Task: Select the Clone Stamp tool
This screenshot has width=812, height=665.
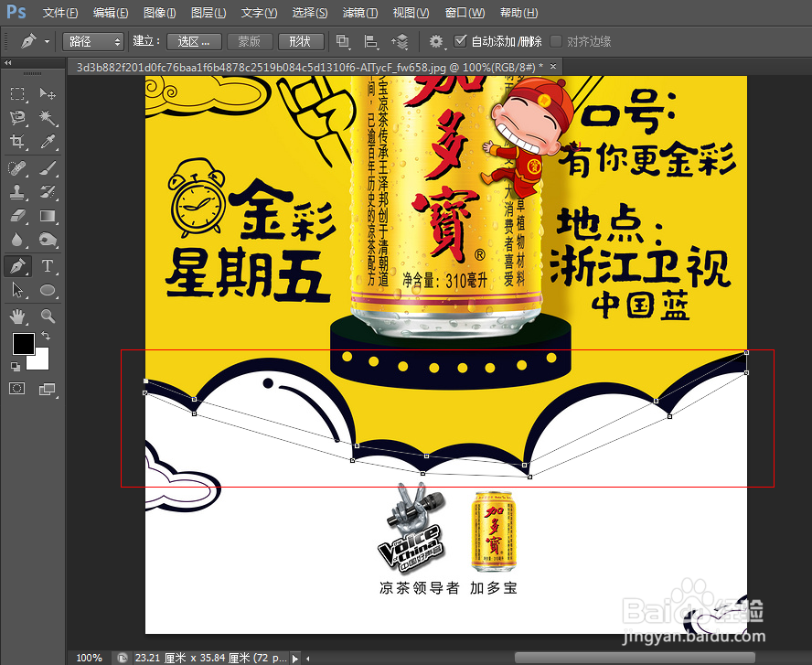Action: [17, 192]
